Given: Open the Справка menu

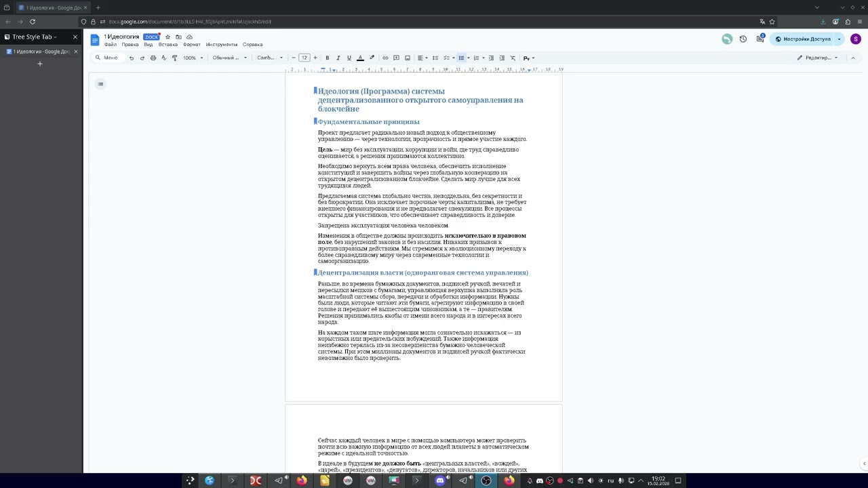Looking at the screenshot, I should 252,45.
